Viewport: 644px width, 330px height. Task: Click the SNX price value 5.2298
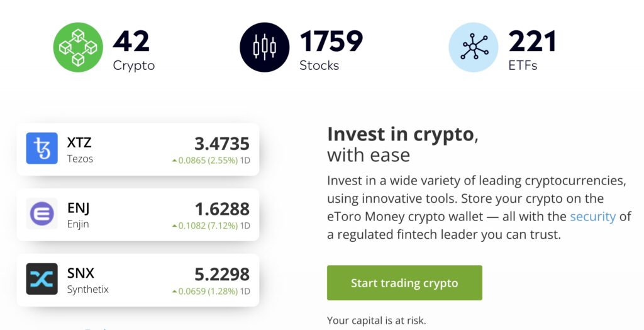click(x=222, y=275)
